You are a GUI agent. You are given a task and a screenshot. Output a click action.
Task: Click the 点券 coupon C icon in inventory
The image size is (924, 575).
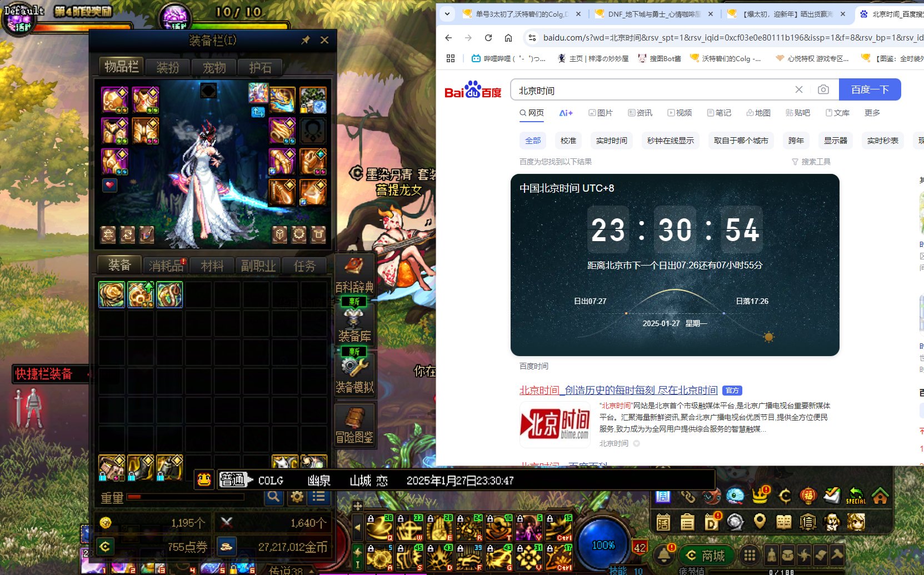[x=105, y=547]
